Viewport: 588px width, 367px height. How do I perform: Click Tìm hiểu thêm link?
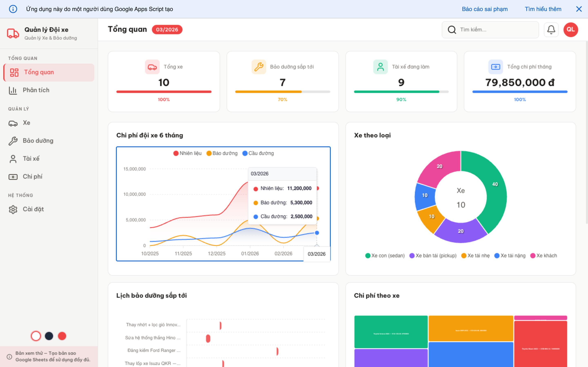(543, 9)
